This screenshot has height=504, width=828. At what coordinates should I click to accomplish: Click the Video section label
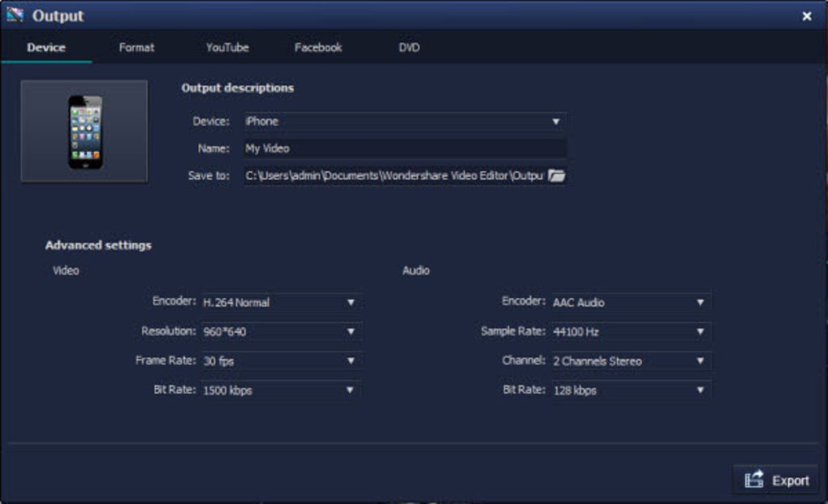pyautogui.click(x=66, y=270)
